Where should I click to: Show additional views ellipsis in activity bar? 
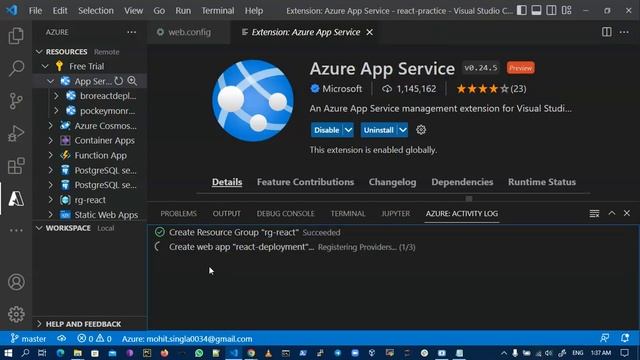click(x=16, y=231)
